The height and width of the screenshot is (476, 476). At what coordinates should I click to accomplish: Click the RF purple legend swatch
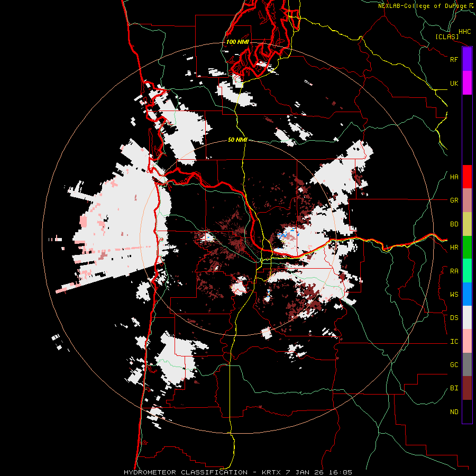pos(467,59)
